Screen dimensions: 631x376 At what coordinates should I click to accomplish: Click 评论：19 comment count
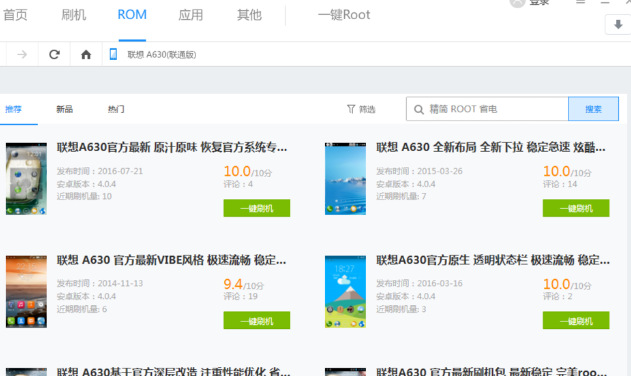click(x=240, y=296)
